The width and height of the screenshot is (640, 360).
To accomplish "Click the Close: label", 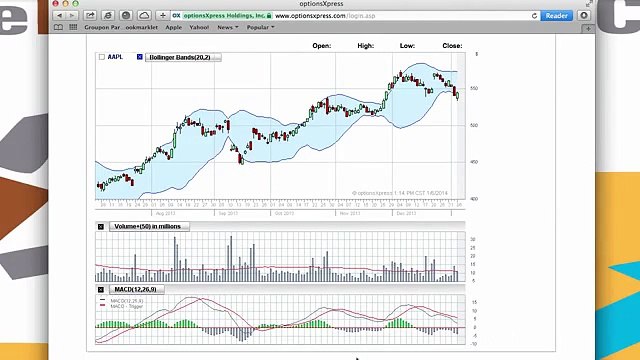I will point(452,46).
